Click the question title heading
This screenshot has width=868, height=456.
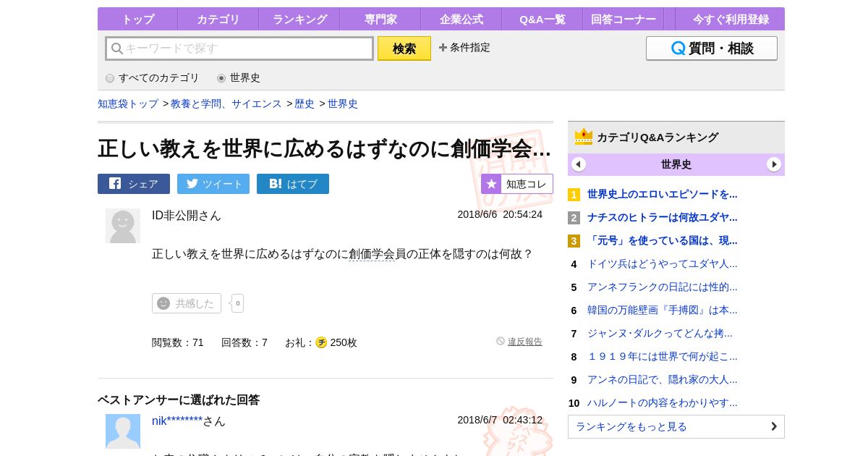click(325, 148)
